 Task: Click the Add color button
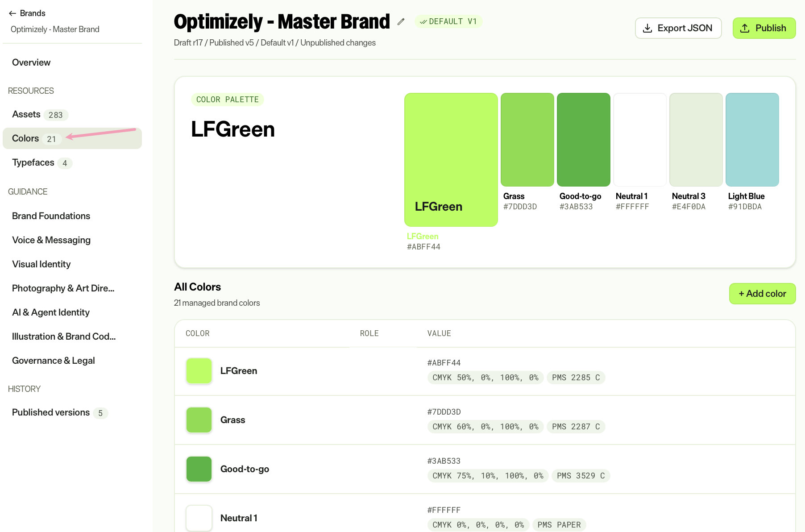pyautogui.click(x=762, y=294)
